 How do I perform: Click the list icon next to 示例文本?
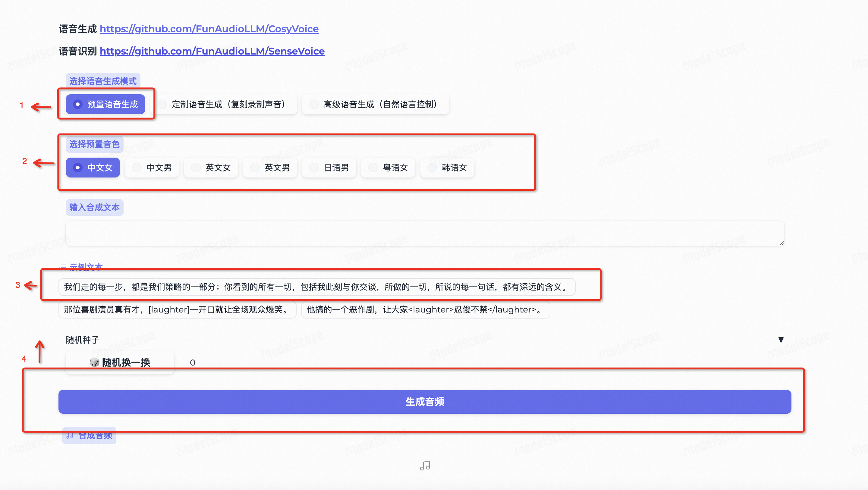click(62, 267)
